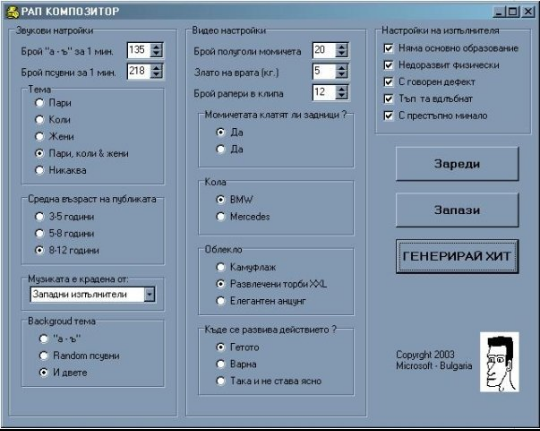Select the Random псувни background option
The width and height of the screenshot is (540, 431).
(x=43, y=356)
